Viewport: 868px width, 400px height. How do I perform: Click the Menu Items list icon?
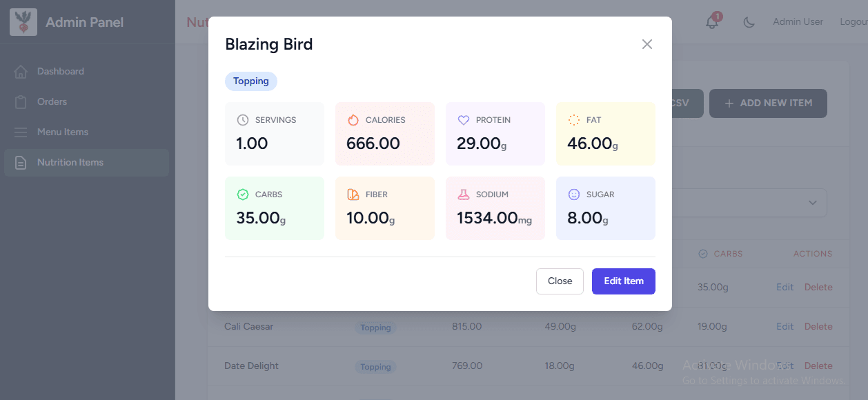21,132
